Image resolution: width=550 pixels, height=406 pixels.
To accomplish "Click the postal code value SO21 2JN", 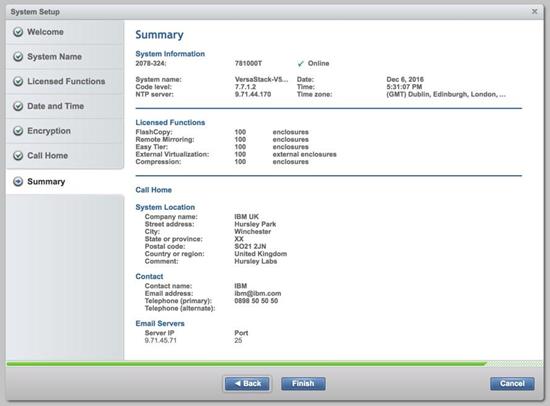I will point(250,246).
